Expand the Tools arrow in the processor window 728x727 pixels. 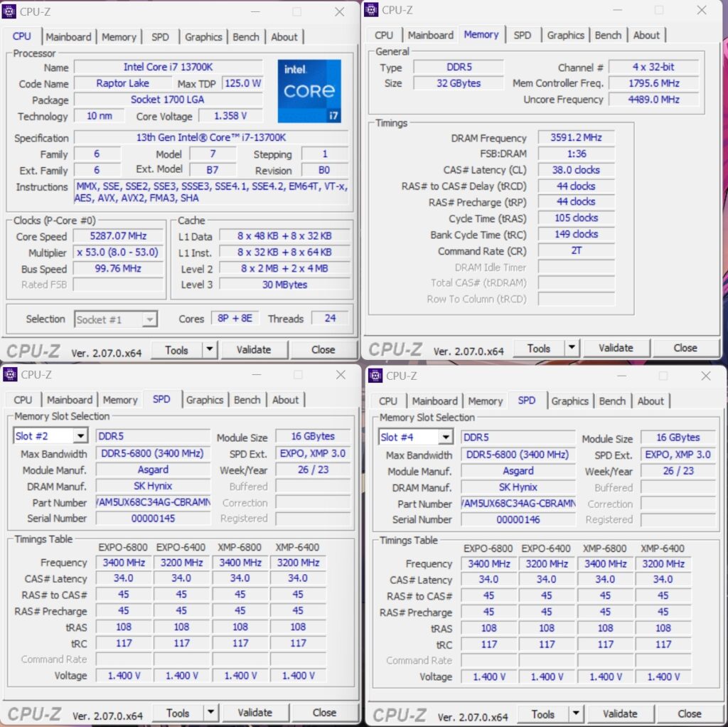tap(210, 349)
